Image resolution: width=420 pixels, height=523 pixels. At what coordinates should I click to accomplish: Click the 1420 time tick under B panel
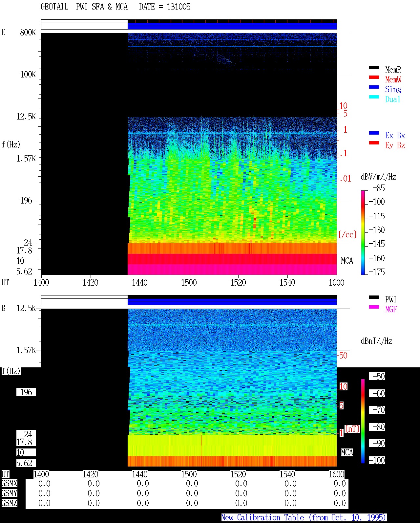pos(91,474)
